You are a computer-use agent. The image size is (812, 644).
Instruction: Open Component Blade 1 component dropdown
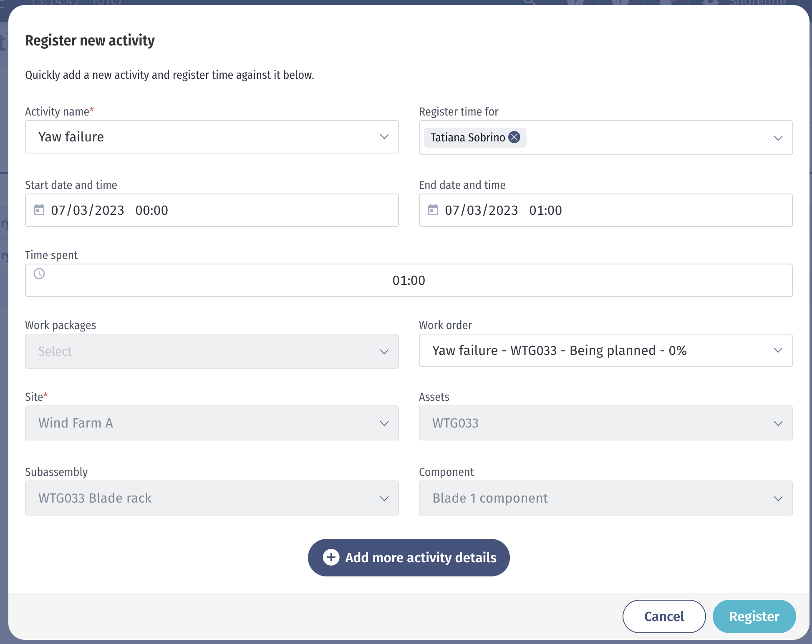pyautogui.click(x=605, y=498)
